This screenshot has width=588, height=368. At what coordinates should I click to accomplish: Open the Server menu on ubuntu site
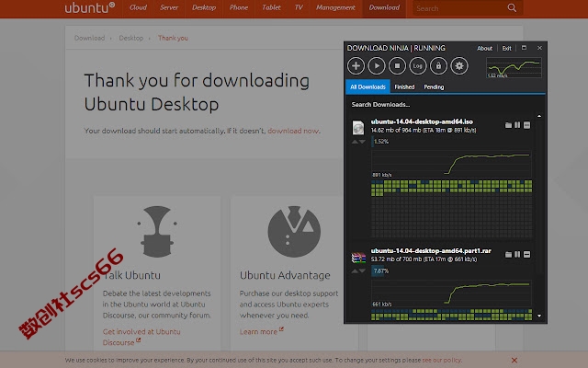point(169,7)
